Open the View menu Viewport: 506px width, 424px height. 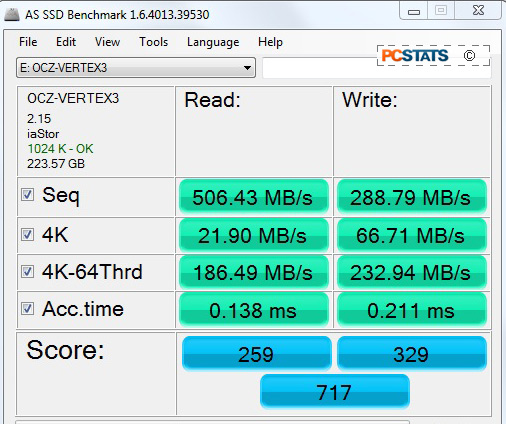(107, 42)
